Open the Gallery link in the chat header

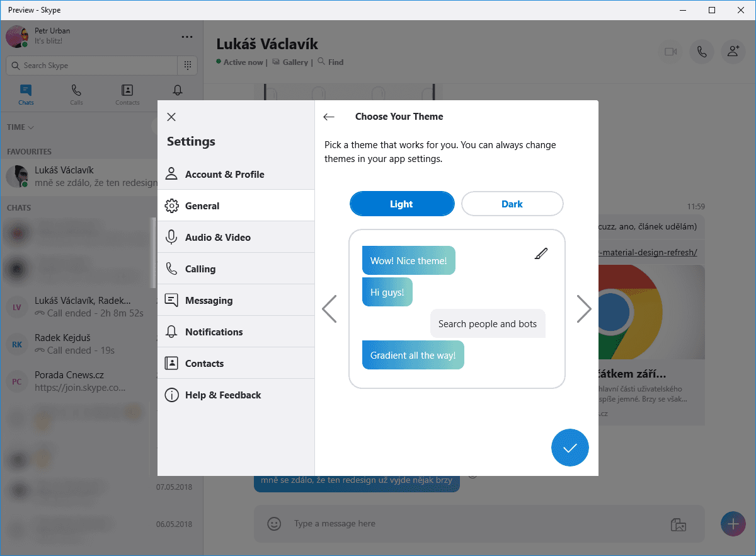pos(290,62)
